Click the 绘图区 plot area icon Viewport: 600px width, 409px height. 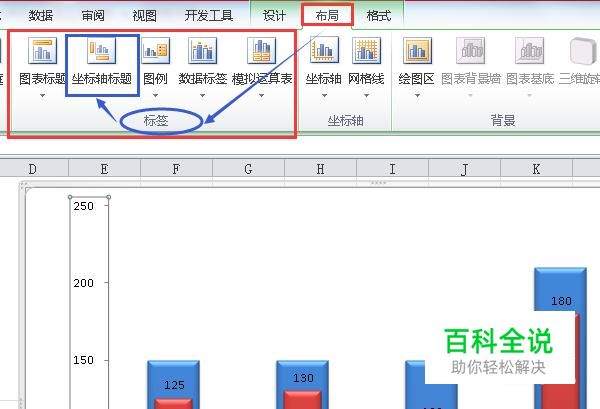417,51
